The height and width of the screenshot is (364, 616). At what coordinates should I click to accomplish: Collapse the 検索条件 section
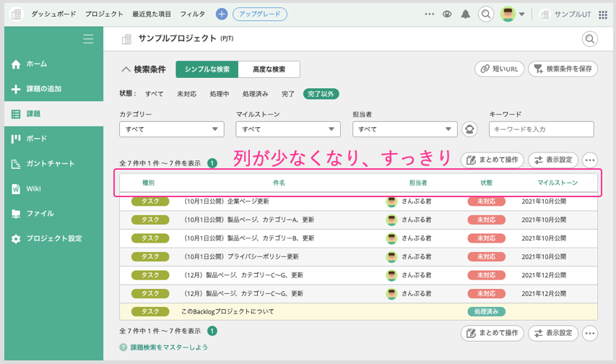126,69
